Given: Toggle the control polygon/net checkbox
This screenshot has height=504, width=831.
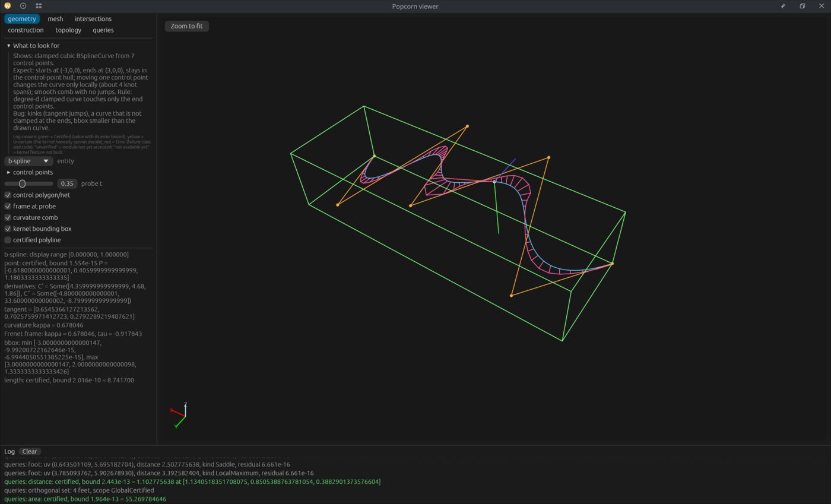Looking at the screenshot, I should pyautogui.click(x=8, y=195).
